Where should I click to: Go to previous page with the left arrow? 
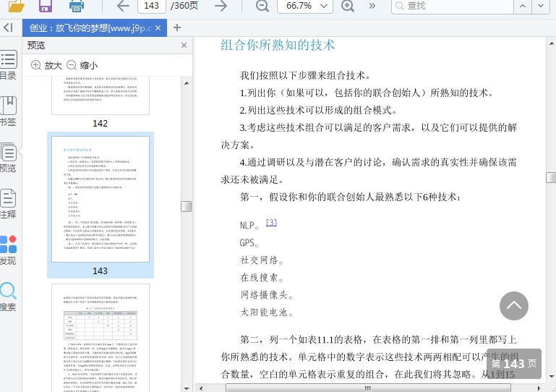[123, 5]
